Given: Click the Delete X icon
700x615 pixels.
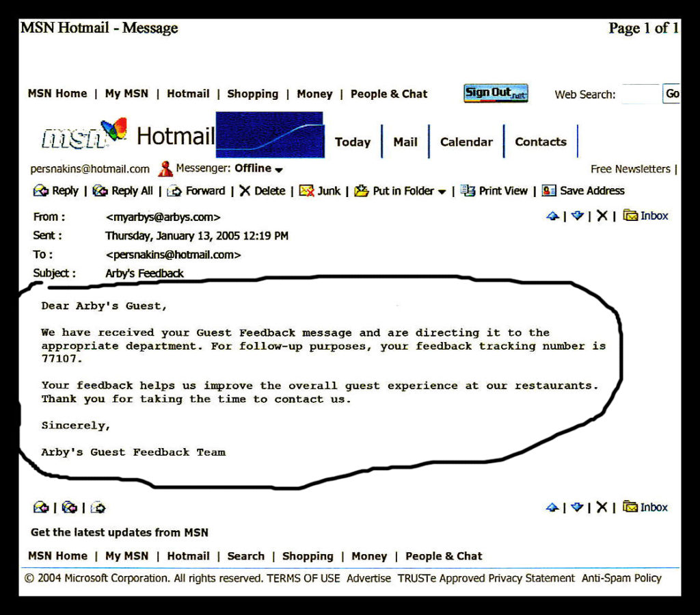Looking at the screenshot, I should (245, 191).
